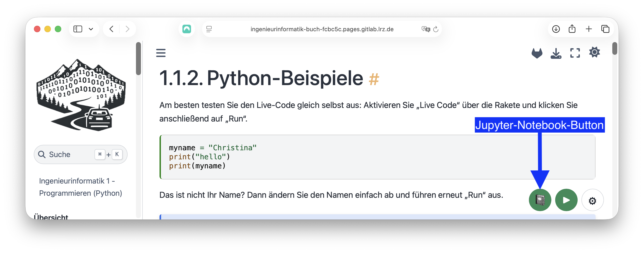The image size is (644, 253).
Task: Open the GitLab repository icon
Action: 537,53
